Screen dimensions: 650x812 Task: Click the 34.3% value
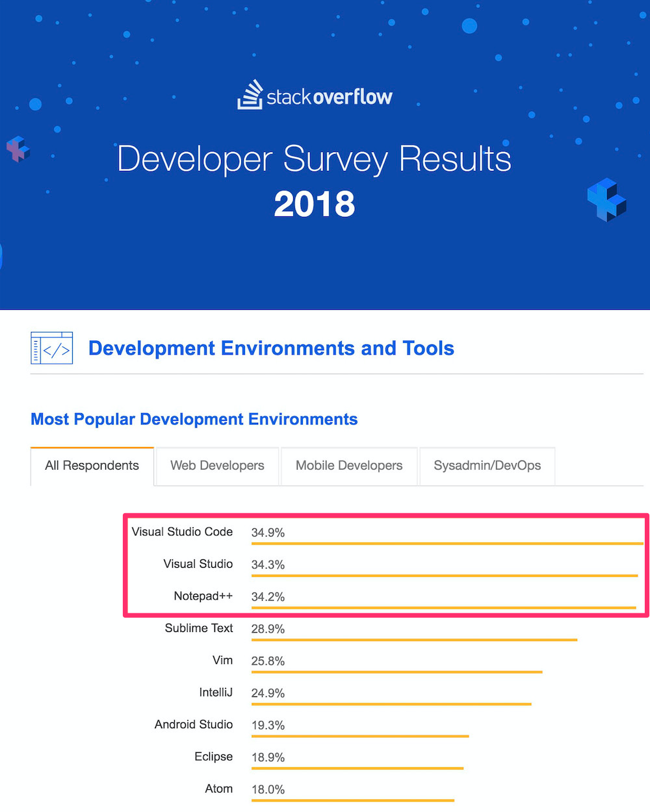tap(268, 565)
